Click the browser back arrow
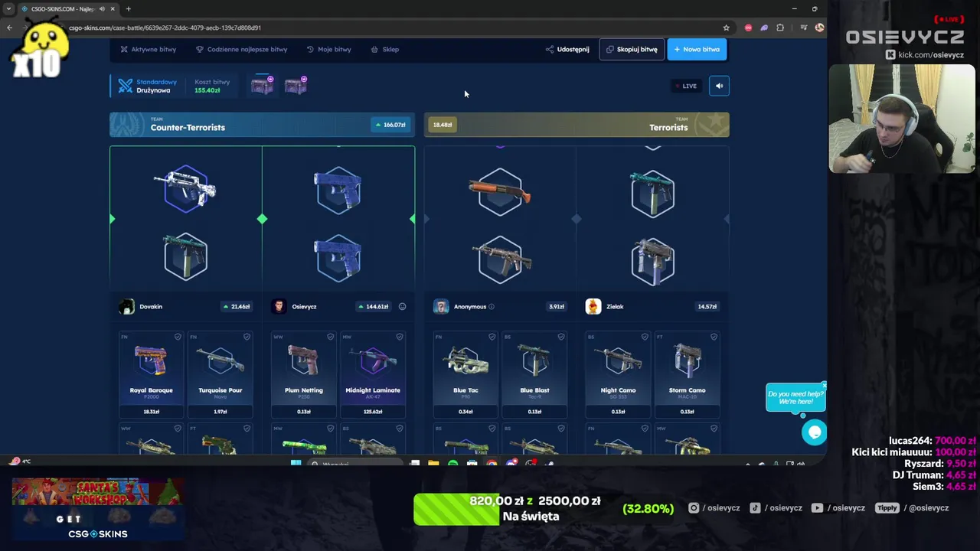 click(9, 28)
